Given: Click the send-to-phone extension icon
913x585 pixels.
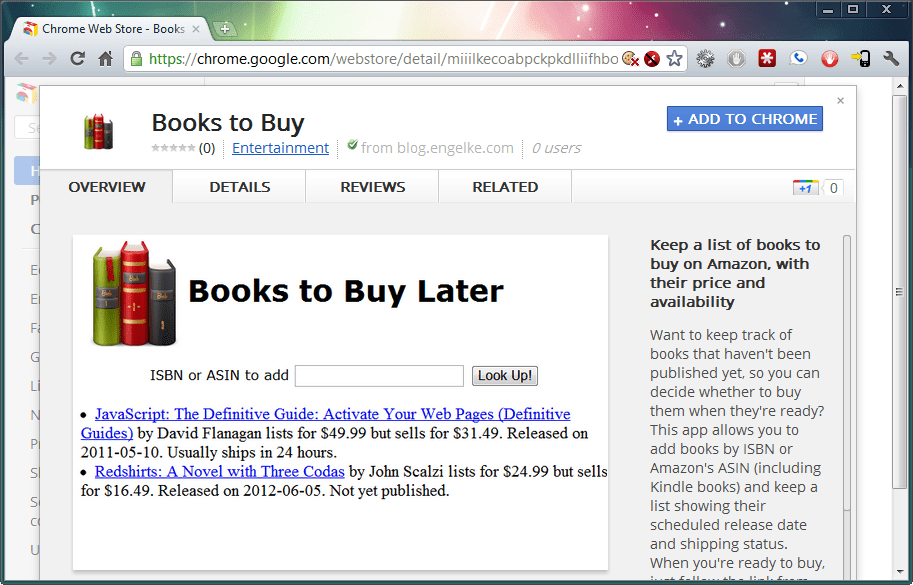Looking at the screenshot, I should 861,59.
